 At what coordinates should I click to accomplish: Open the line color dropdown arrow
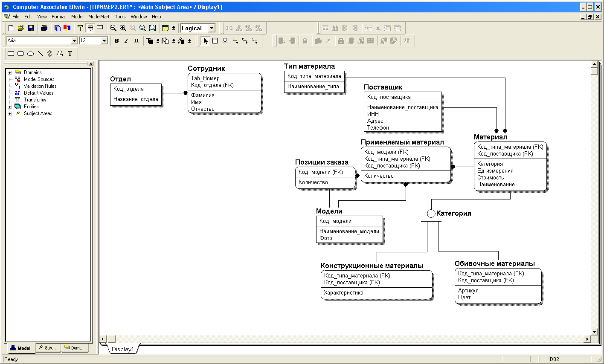click(189, 41)
